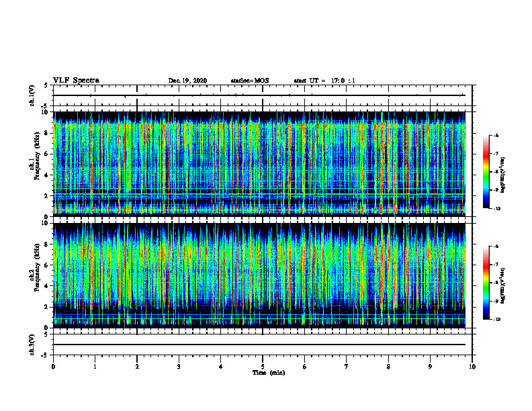This screenshot has width=532, height=411.
Task: Click the time axis tick label "3"
Action: click(x=179, y=367)
